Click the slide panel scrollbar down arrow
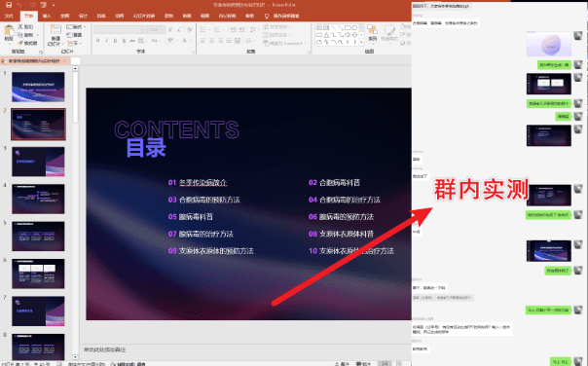This screenshot has height=366, width=588. [75, 357]
